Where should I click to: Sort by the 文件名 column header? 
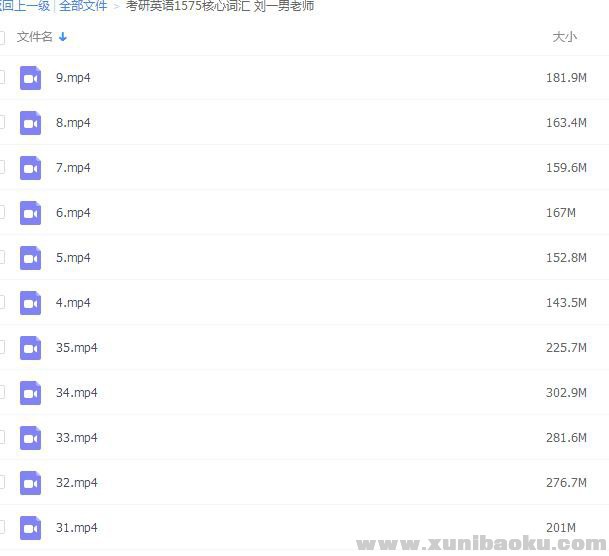35,37
